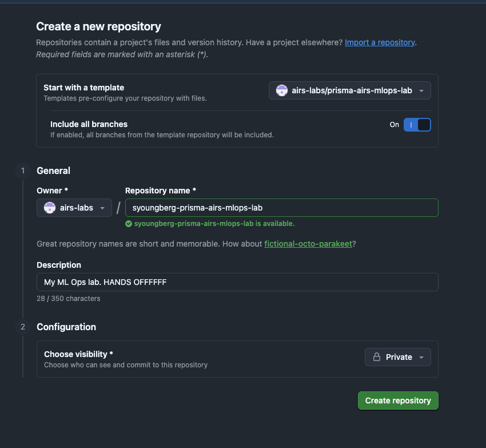The height and width of the screenshot is (448, 486).
Task: Turn off branch inclusion using the On switch
Action: (x=417, y=124)
